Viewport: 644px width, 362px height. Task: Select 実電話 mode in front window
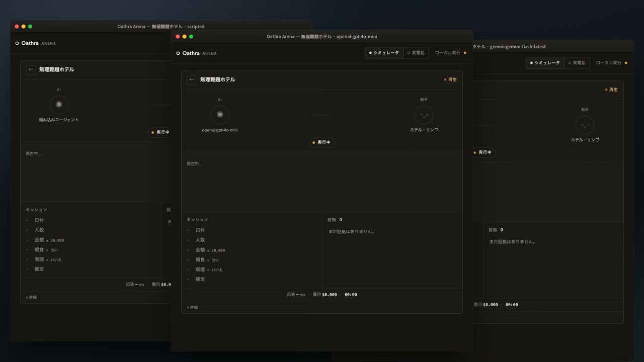coord(416,53)
